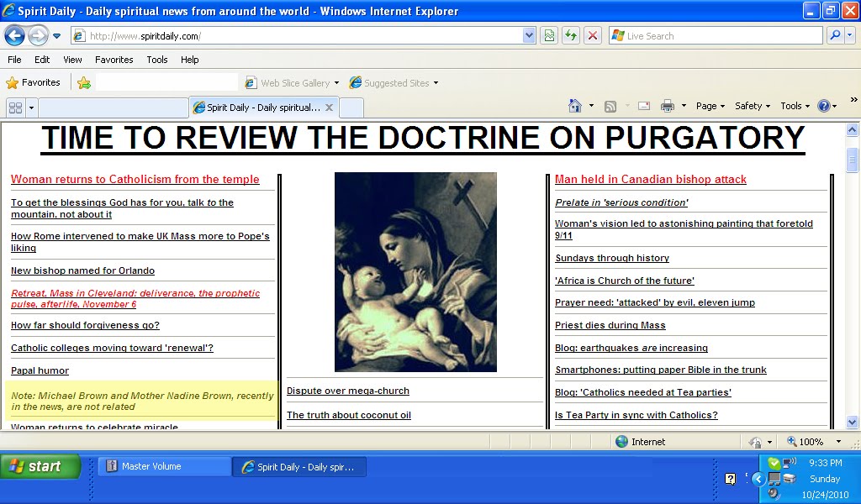Open 'Woman returns to Catholicism from the temple'
This screenshot has width=861, height=504.
coord(135,179)
